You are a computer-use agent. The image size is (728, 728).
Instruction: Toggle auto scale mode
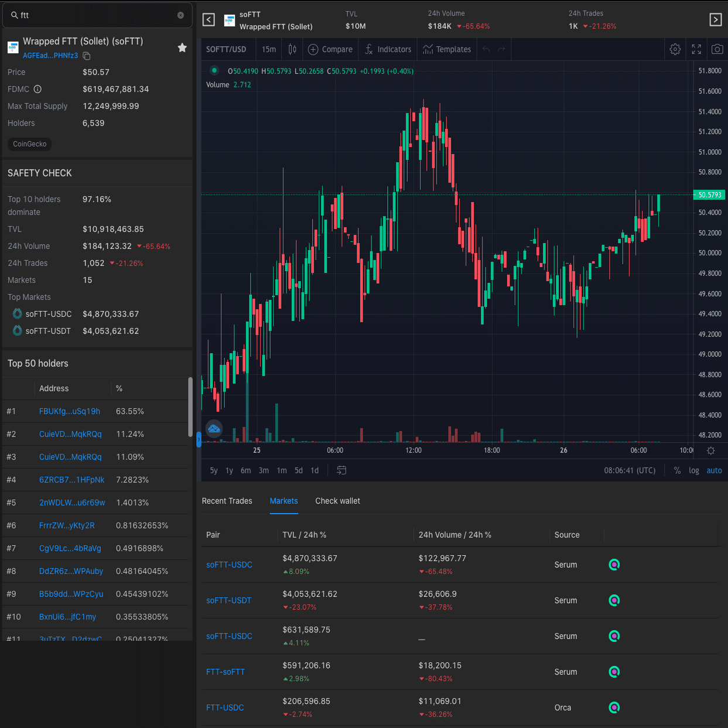pos(714,471)
